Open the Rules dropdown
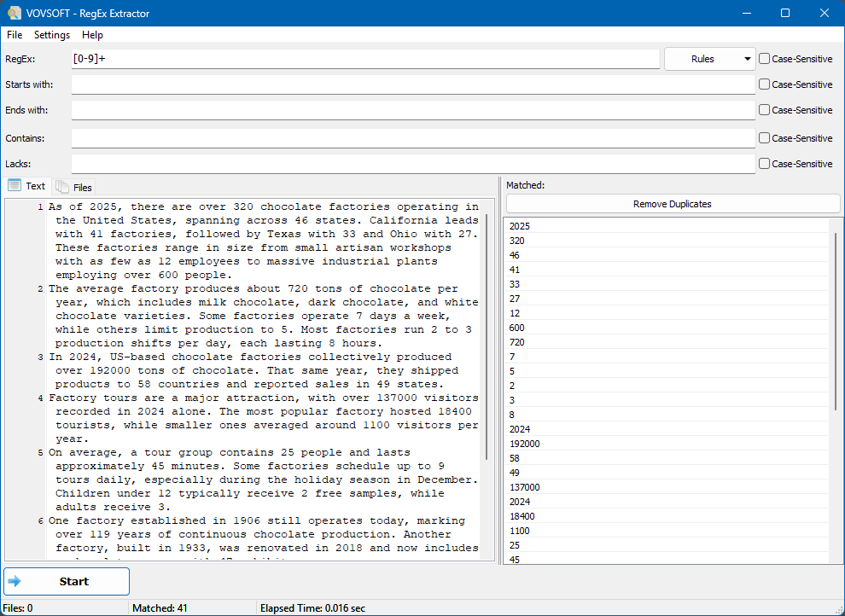 pos(709,58)
